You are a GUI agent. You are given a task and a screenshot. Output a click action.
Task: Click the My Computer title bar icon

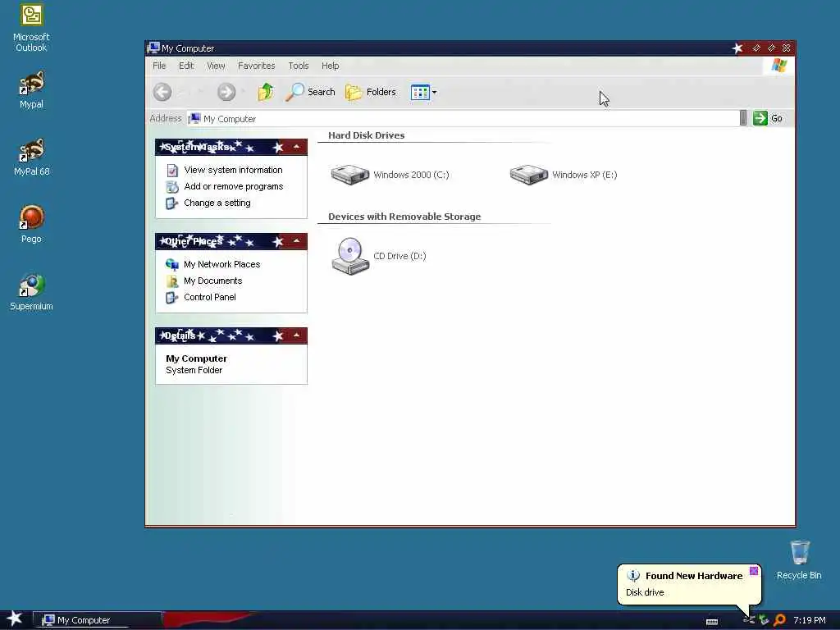coord(153,48)
